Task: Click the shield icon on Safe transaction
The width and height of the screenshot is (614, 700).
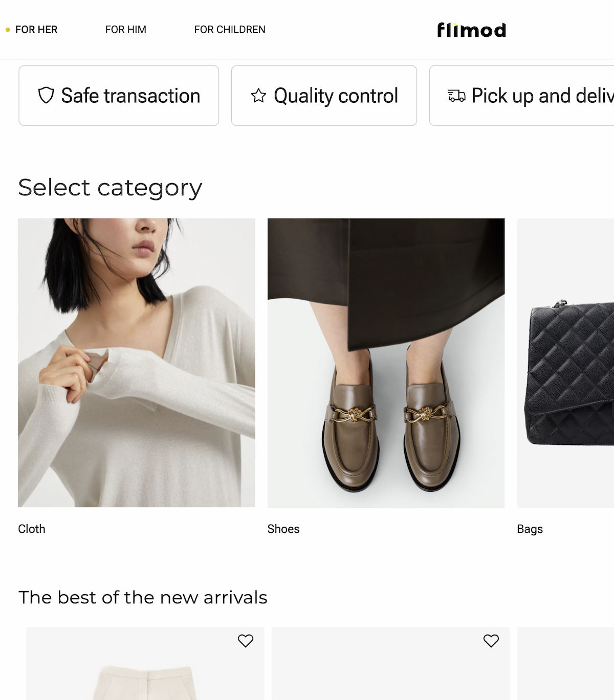Action: pyautogui.click(x=46, y=96)
